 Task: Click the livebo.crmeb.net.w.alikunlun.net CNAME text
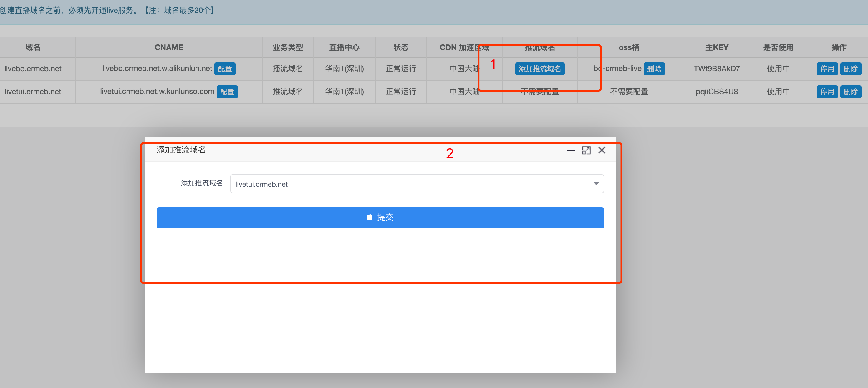[157, 69]
